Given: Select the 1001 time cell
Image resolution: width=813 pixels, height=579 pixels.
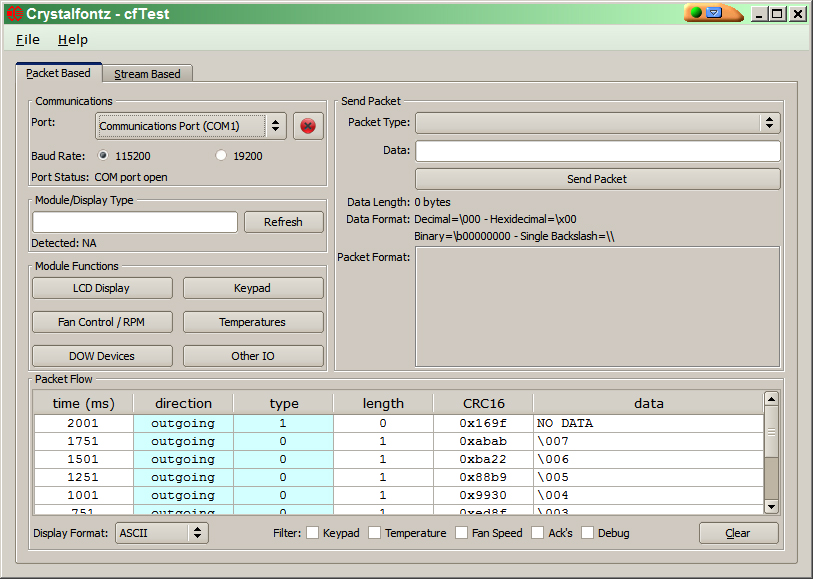Looking at the screenshot, I should [83, 495].
